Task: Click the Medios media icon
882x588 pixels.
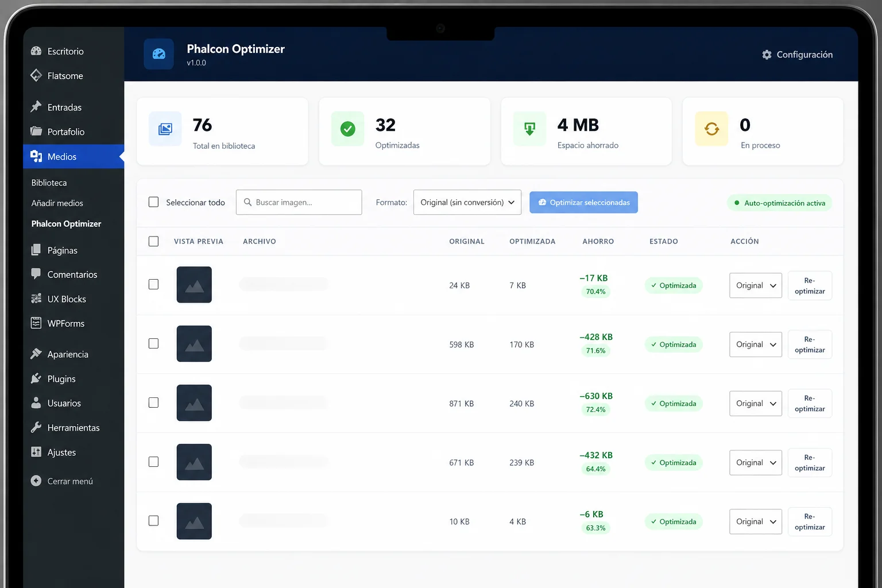Action: [x=36, y=156]
